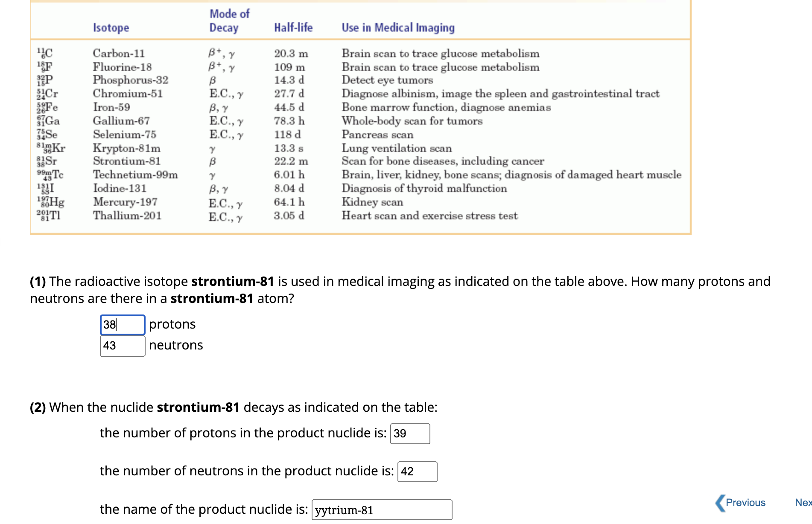
Task: Select the product nuclide name field showing yytrium-81
Action: click(x=382, y=509)
